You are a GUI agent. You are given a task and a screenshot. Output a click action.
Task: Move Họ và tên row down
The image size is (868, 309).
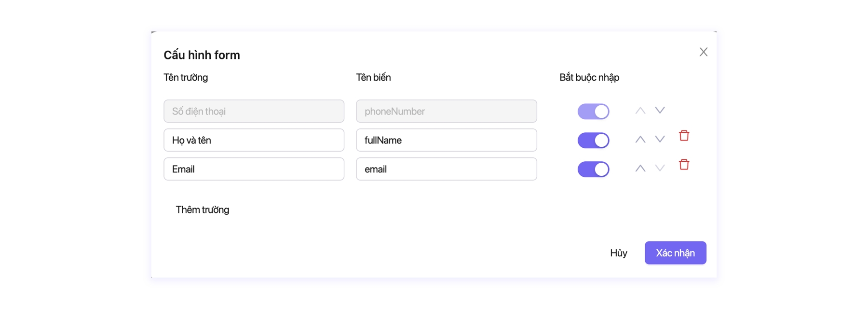tap(660, 140)
